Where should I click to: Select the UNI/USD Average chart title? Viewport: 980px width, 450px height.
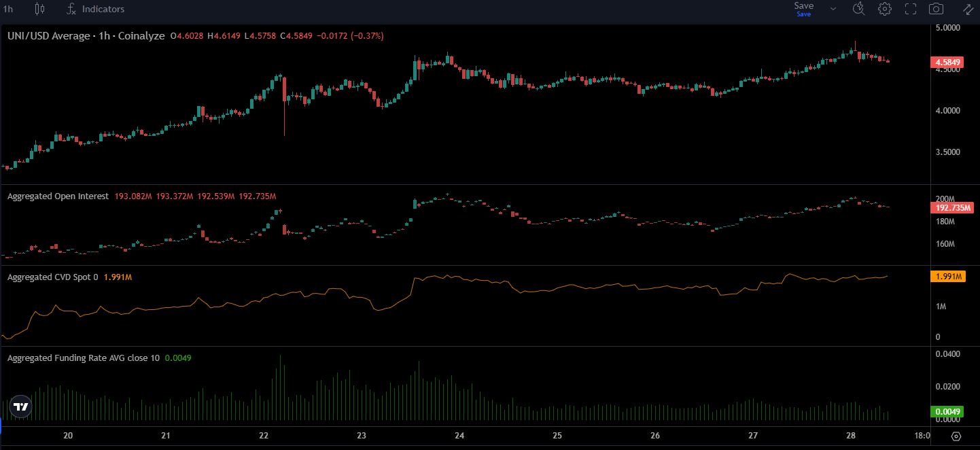click(x=86, y=36)
